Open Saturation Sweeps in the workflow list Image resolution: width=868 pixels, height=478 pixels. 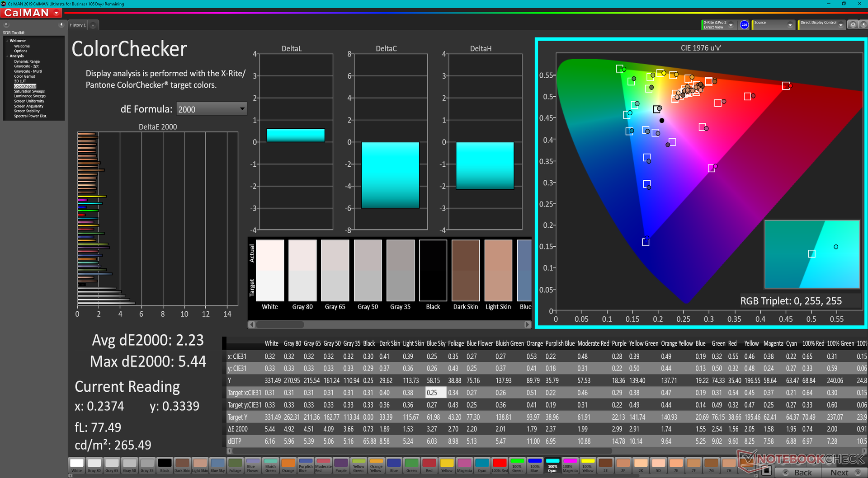(x=29, y=91)
